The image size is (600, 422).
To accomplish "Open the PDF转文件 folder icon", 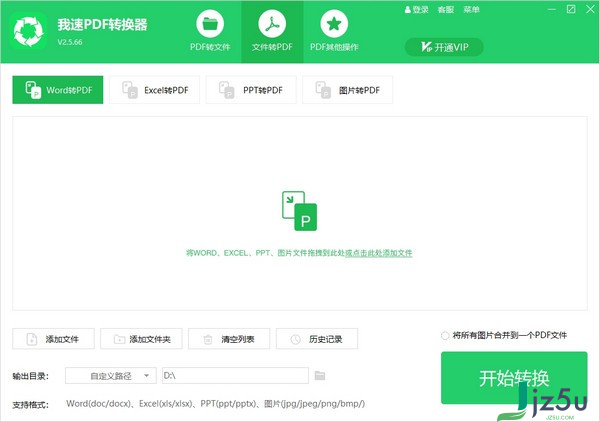I will [210, 24].
